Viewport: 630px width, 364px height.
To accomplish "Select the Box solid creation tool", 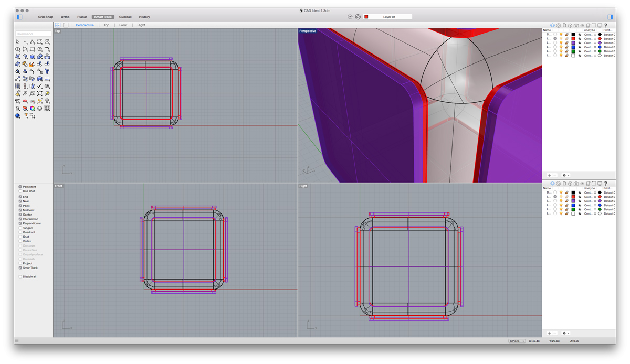I will pos(31,56).
